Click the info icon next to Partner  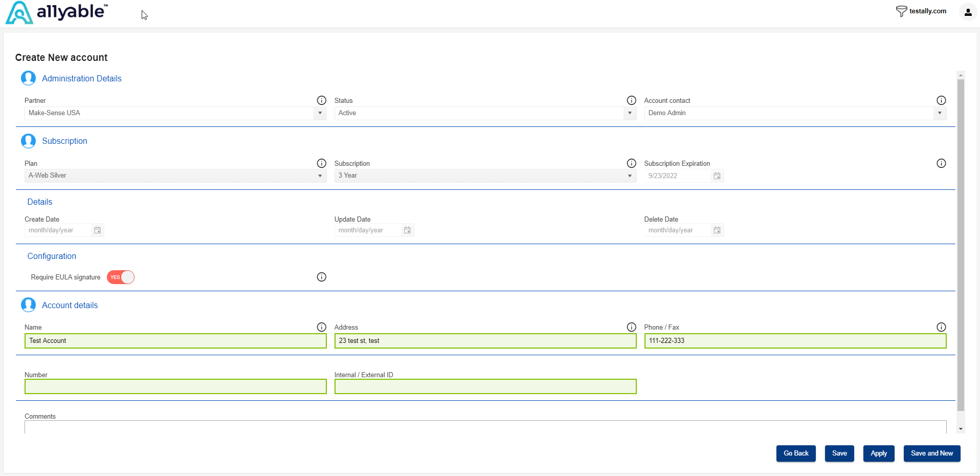[321, 100]
